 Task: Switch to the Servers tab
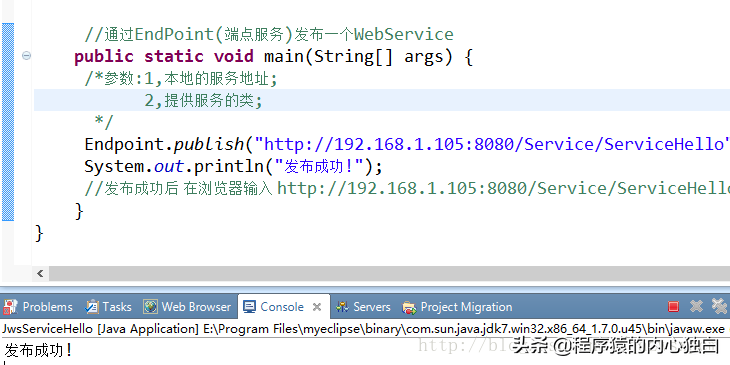point(363,307)
